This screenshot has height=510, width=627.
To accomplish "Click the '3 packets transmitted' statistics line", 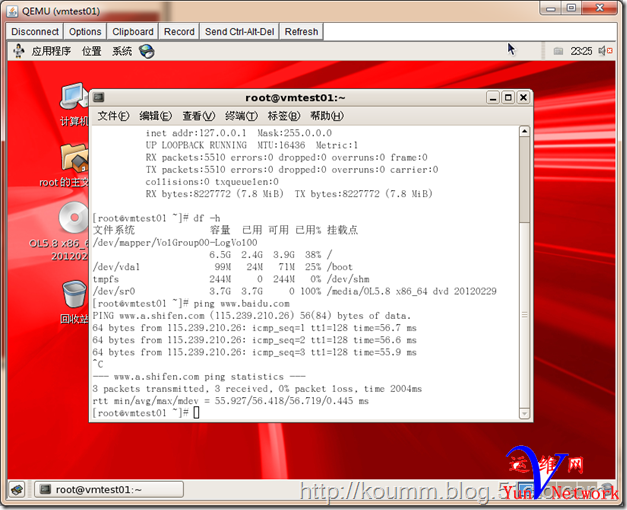I will coord(257,389).
